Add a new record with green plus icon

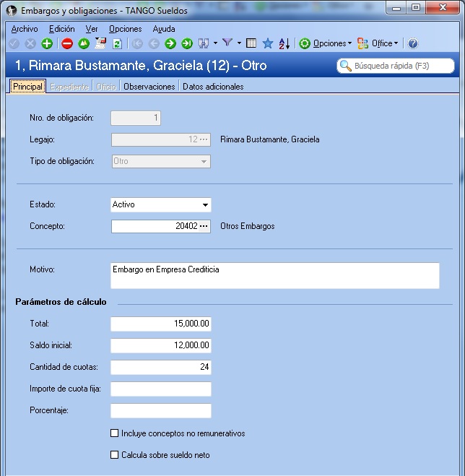pyautogui.click(x=47, y=44)
